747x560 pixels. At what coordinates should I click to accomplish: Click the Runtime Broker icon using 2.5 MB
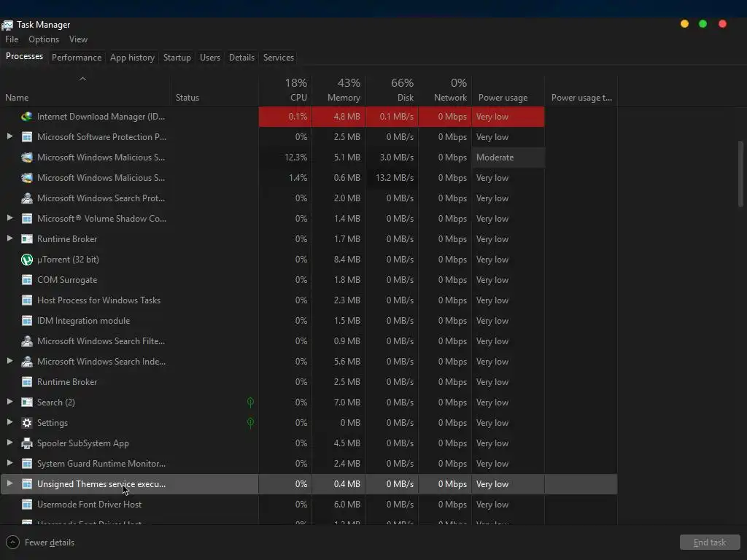[27, 382]
